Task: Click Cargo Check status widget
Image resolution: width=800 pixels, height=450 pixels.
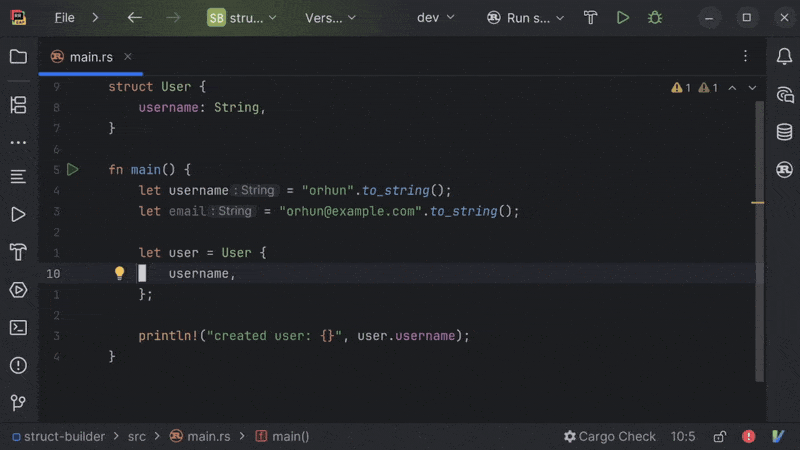Action: pyautogui.click(x=610, y=437)
